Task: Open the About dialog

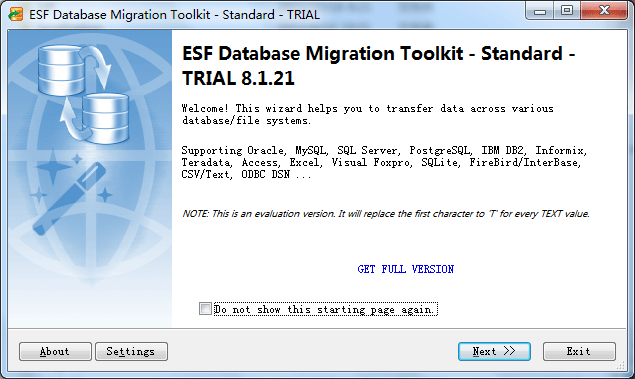Action: (x=55, y=351)
